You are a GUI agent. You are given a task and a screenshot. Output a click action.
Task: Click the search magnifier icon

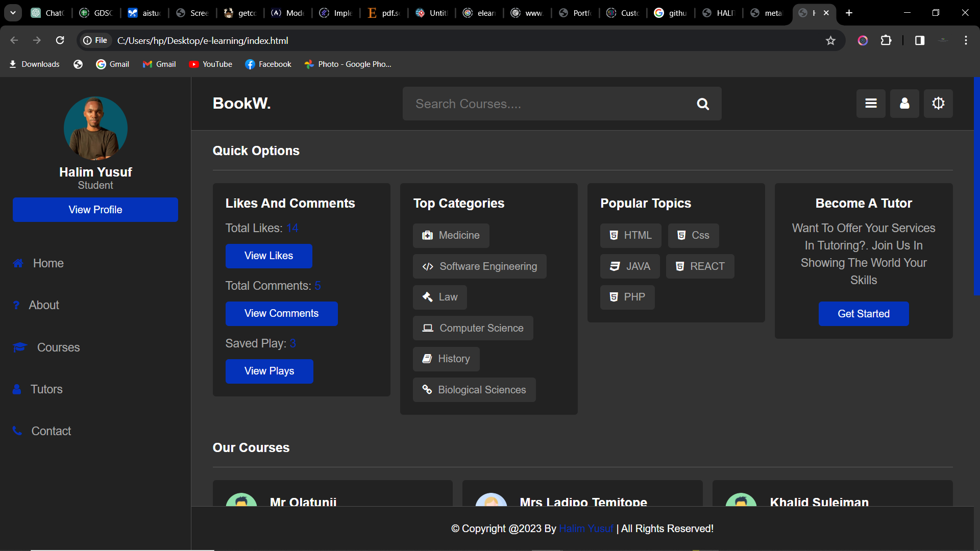[x=703, y=104]
